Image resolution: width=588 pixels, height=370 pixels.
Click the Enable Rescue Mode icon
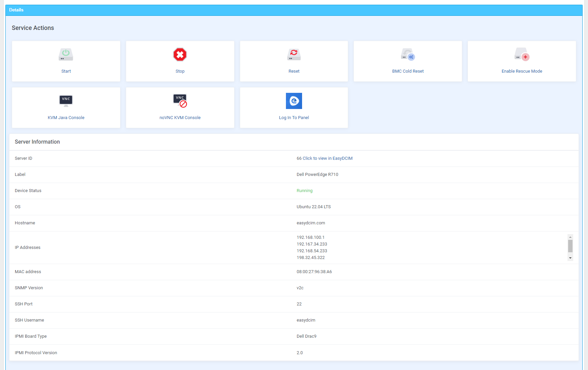[x=522, y=54]
